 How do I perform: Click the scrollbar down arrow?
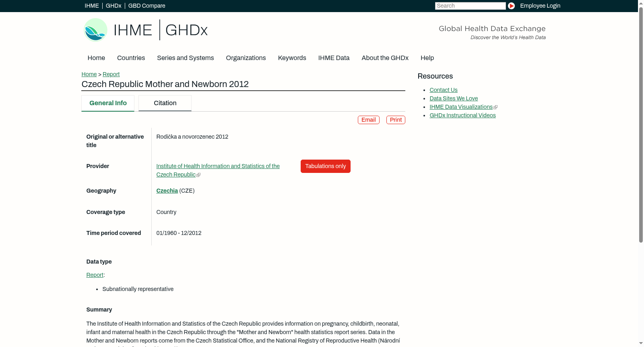(641, 343)
